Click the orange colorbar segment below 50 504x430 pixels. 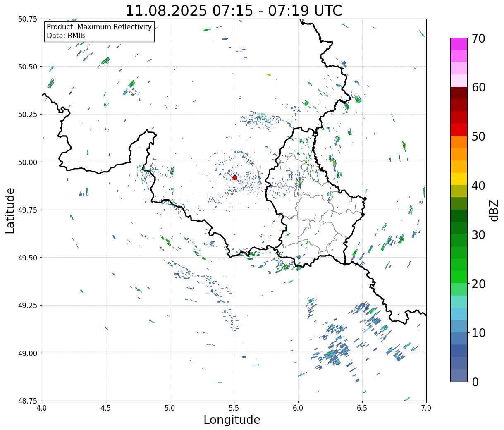click(459, 142)
